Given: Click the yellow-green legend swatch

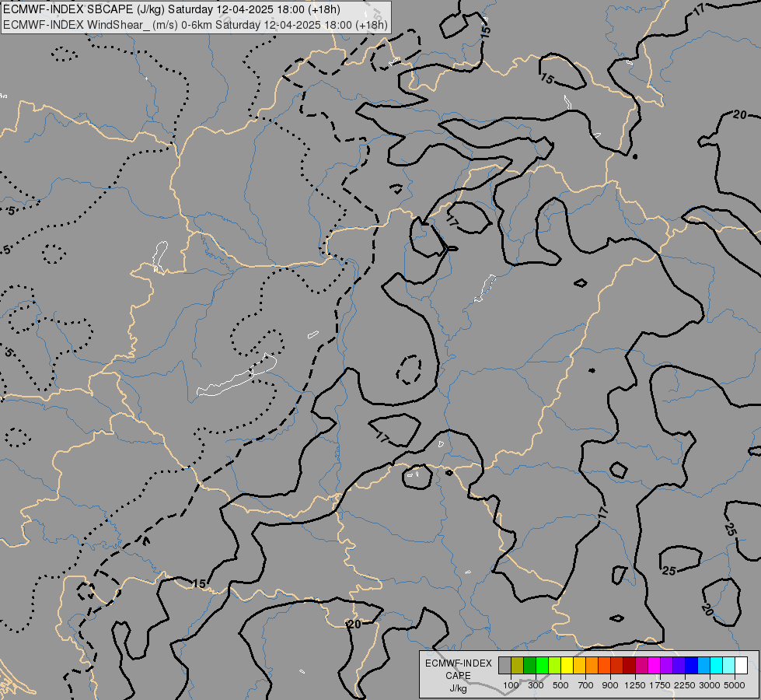Looking at the screenshot, I should (554, 665).
